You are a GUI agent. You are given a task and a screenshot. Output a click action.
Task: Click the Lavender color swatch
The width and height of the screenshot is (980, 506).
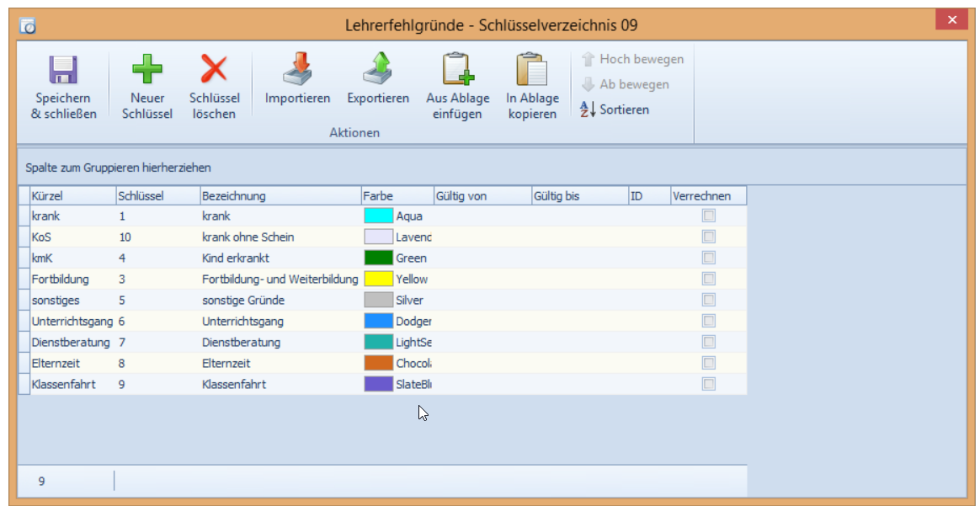click(379, 237)
